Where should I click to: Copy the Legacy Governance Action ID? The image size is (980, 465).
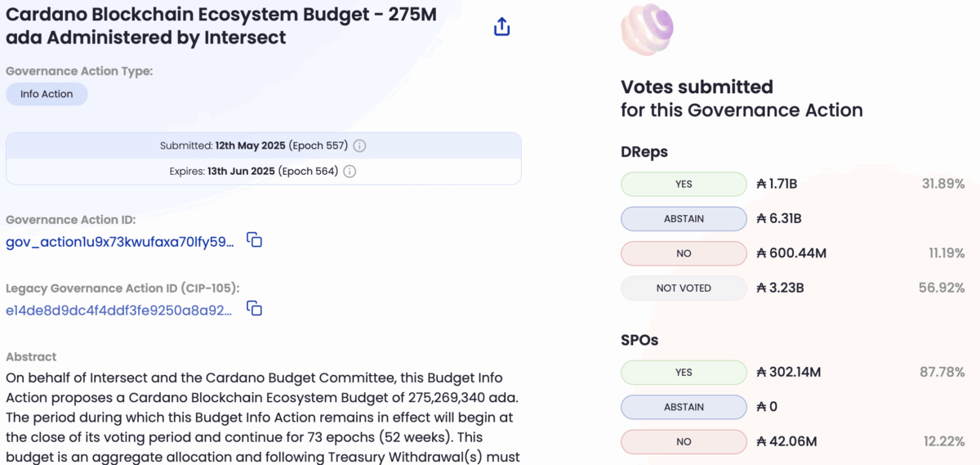point(255,309)
